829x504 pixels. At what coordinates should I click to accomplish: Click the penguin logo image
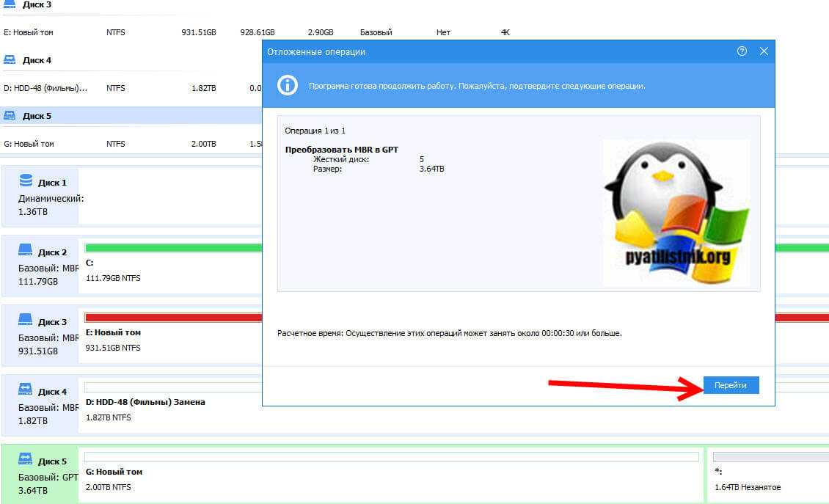pyautogui.click(x=676, y=213)
